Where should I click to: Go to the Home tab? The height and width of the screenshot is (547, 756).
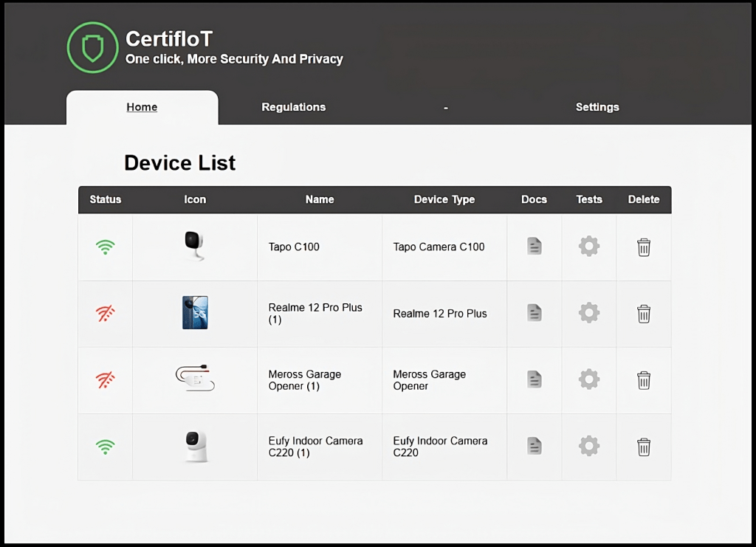pos(142,107)
